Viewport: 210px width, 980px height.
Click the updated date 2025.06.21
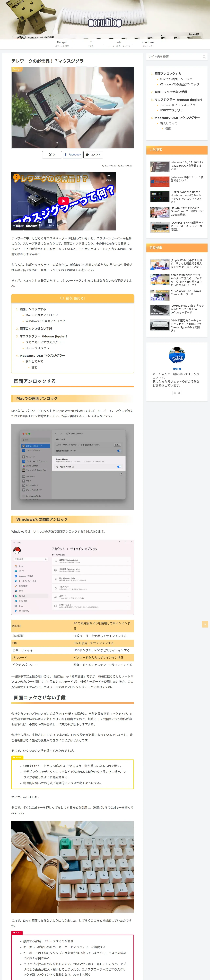125,166
